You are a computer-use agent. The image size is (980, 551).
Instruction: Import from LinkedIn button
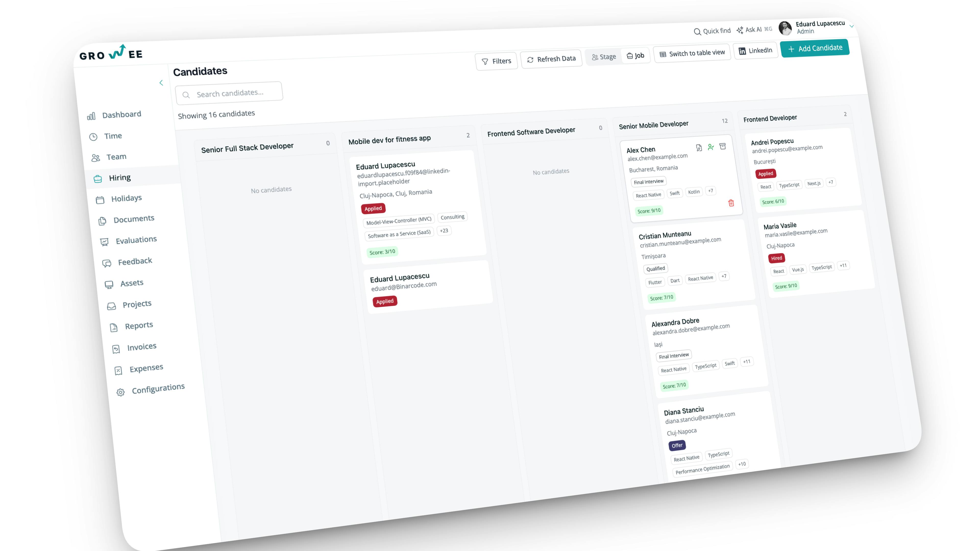click(x=755, y=51)
